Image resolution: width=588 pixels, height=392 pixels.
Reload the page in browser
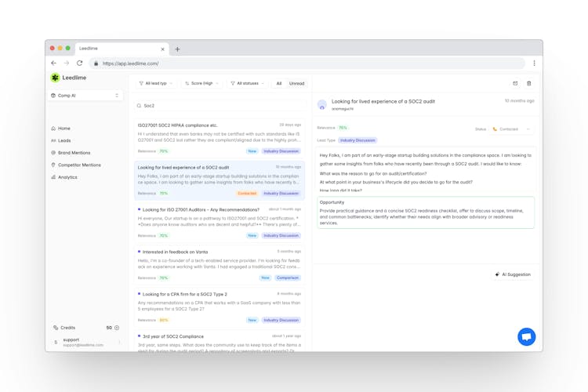coord(79,64)
